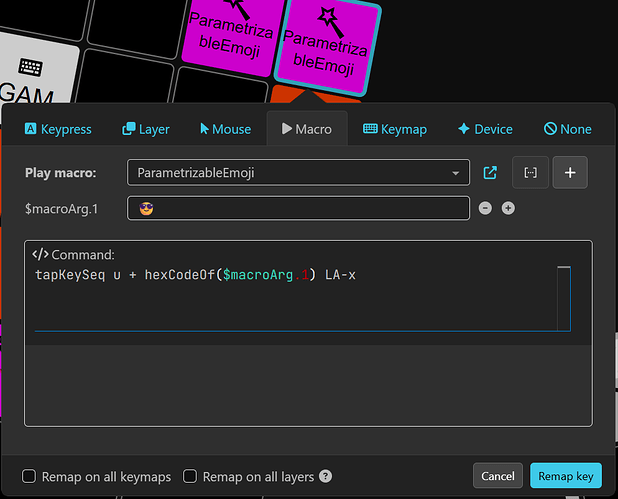Open the Mouse tab
Viewport: 618px width, 499px height.
pos(225,129)
